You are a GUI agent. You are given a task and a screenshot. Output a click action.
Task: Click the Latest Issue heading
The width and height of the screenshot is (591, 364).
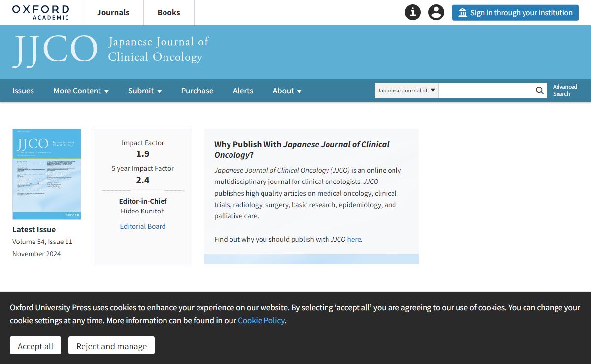point(34,229)
